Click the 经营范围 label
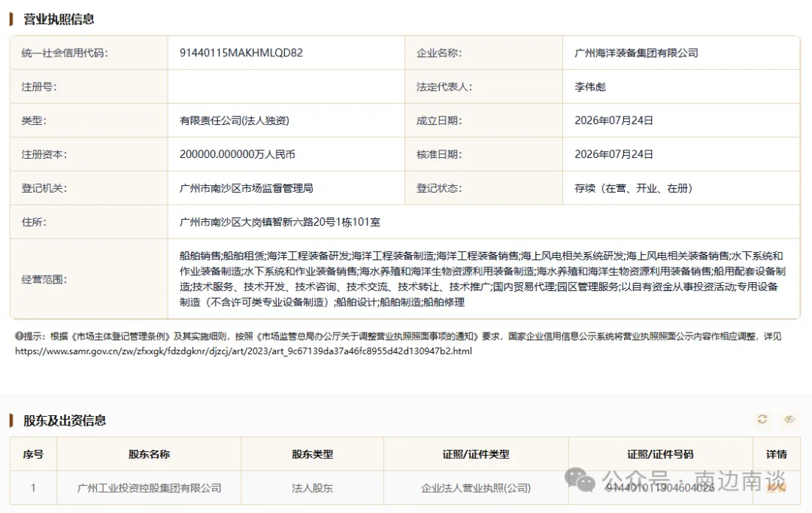The width and height of the screenshot is (812, 513). click(x=44, y=279)
